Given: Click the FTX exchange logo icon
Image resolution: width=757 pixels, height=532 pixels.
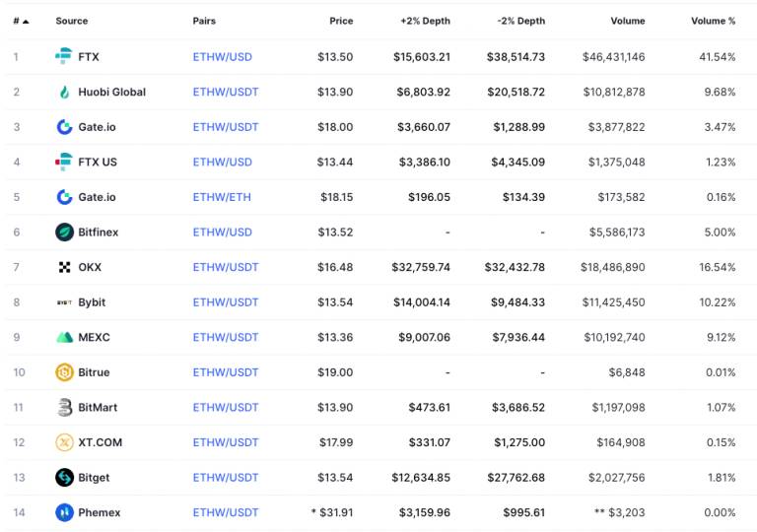Looking at the screenshot, I should pos(64,57).
